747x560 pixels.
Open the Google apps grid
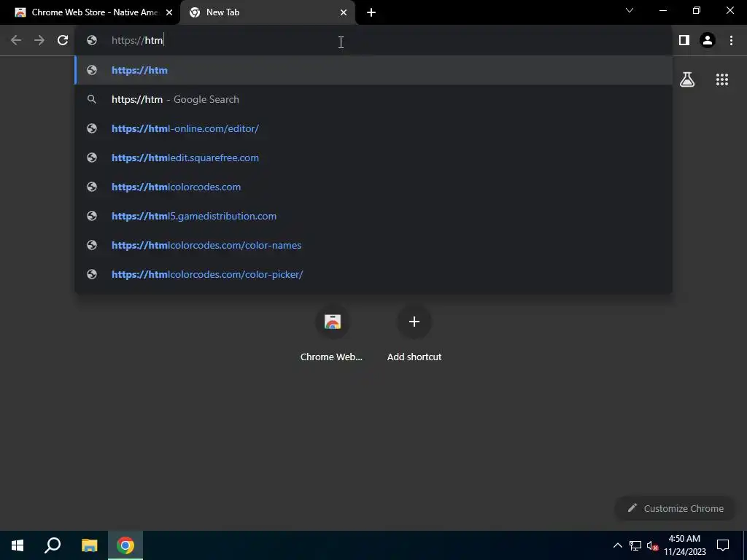(x=722, y=79)
